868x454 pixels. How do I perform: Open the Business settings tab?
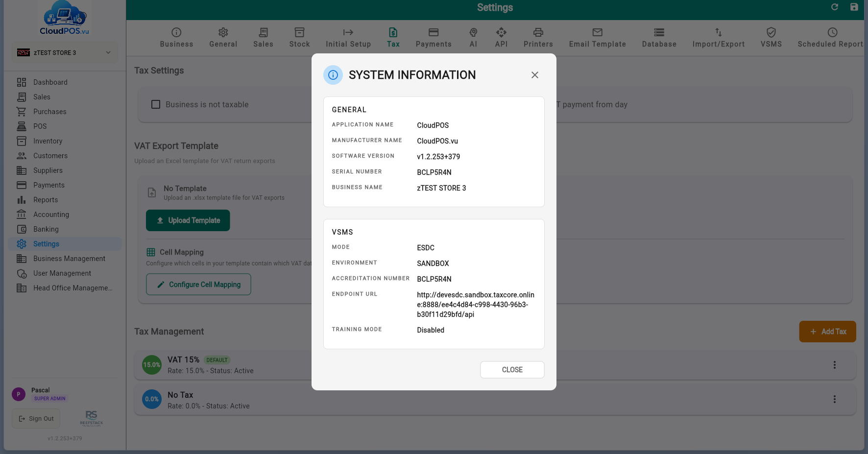coord(176,38)
